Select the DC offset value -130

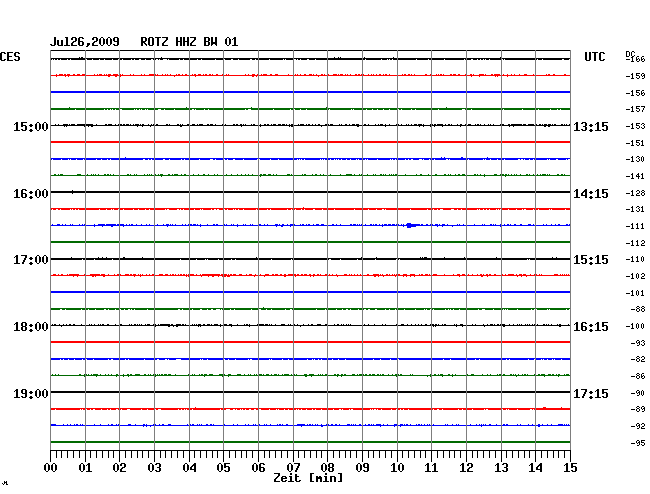point(635,159)
